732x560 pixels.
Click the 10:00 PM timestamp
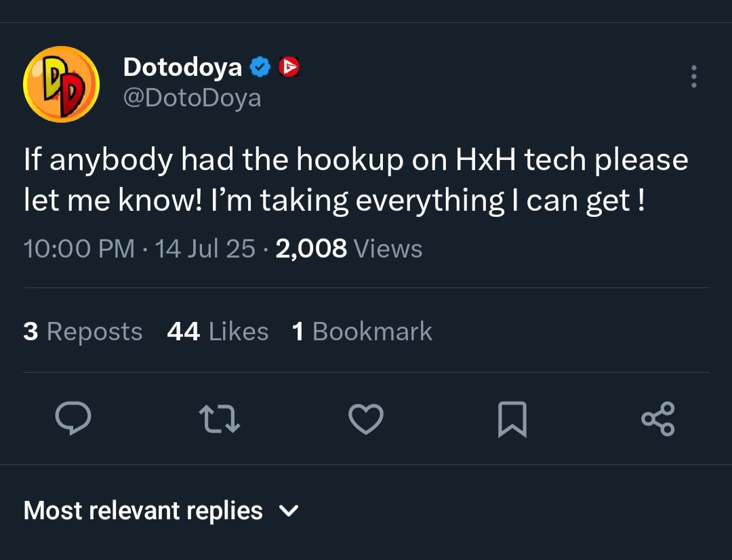[x=79, y=248]
